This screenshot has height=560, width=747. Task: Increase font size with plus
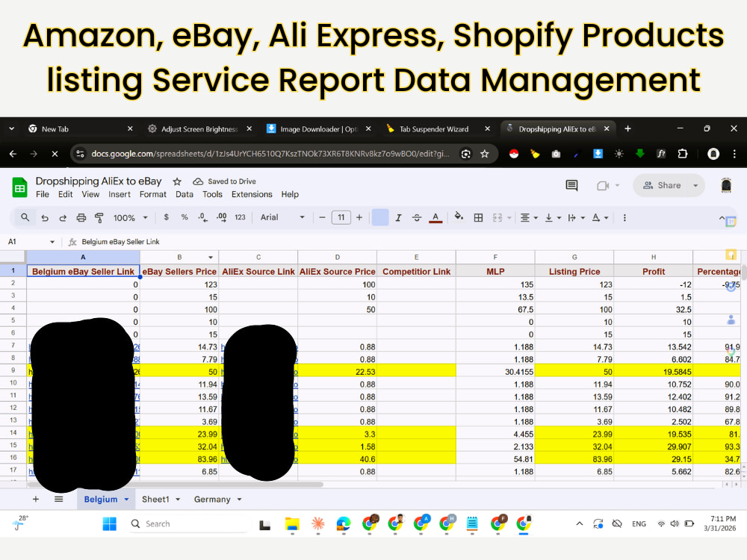(359, 217)
